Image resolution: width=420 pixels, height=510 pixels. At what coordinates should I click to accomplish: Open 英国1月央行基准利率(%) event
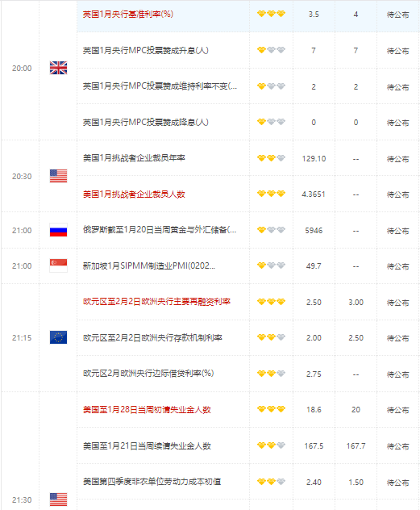[x=128, y=14]
